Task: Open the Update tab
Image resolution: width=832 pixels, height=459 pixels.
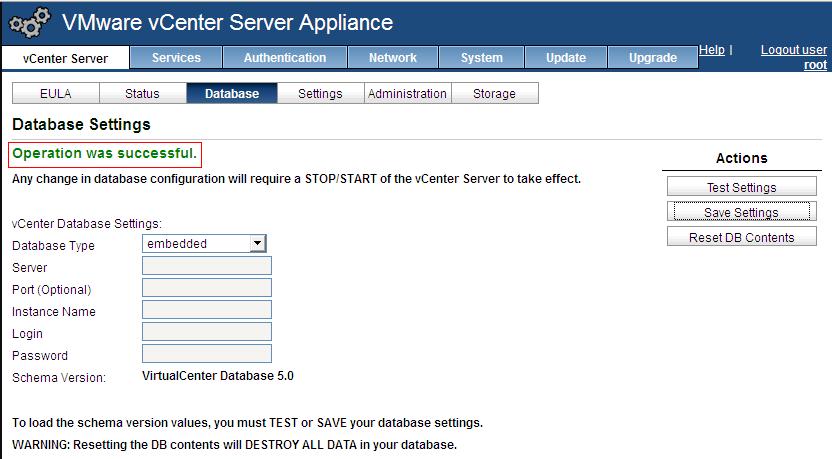Action: [x=566, y=57]
